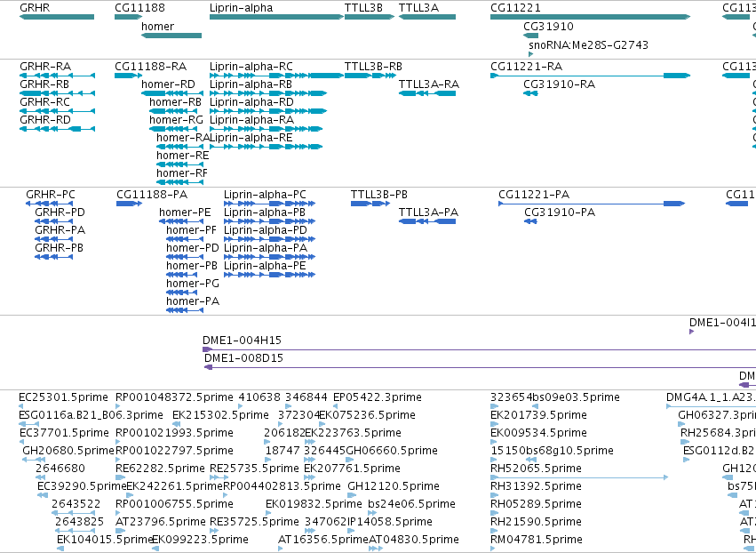
Task: Select the CG11221 gene label
Action: tap(515, 8)
